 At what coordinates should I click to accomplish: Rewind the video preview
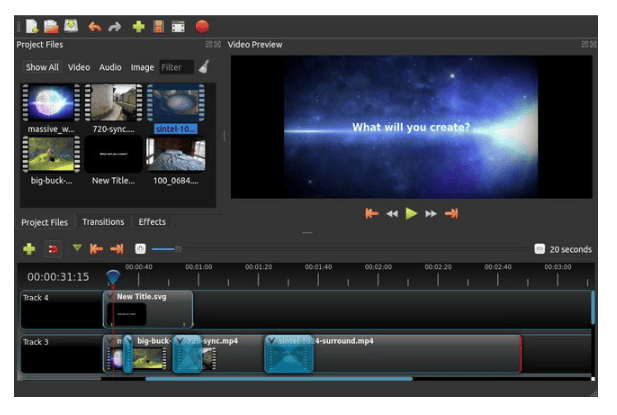coord(392,214)
